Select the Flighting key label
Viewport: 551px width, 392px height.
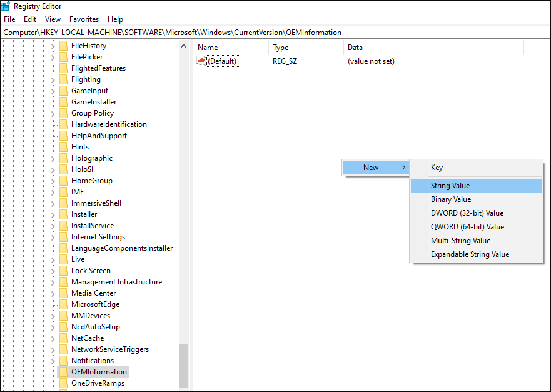pos(86,79)
